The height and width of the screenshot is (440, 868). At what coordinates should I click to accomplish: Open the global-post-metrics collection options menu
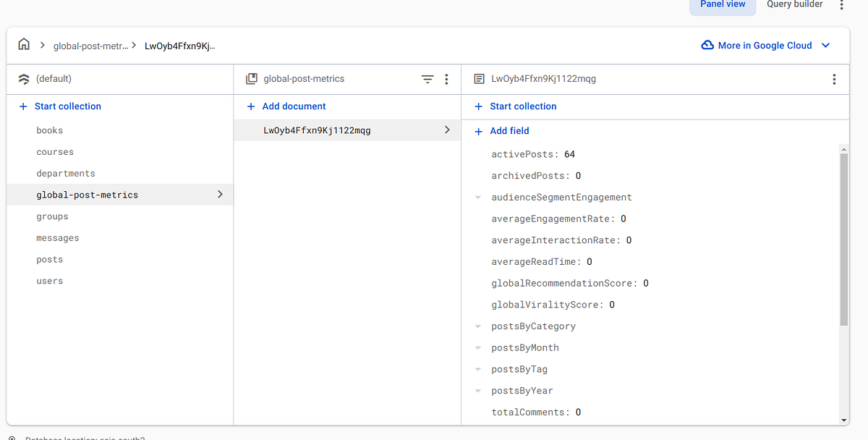446,79
